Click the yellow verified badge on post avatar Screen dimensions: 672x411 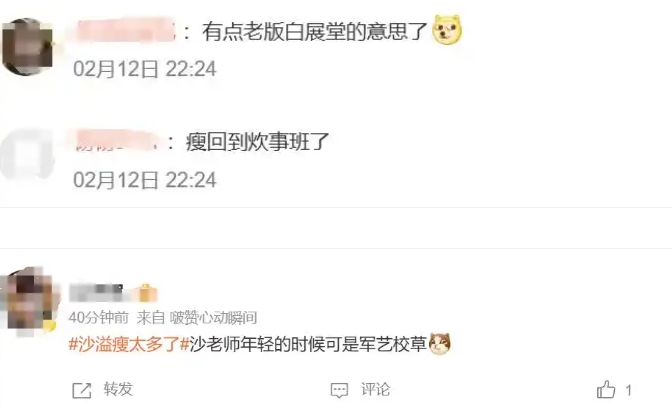point(50,326)
